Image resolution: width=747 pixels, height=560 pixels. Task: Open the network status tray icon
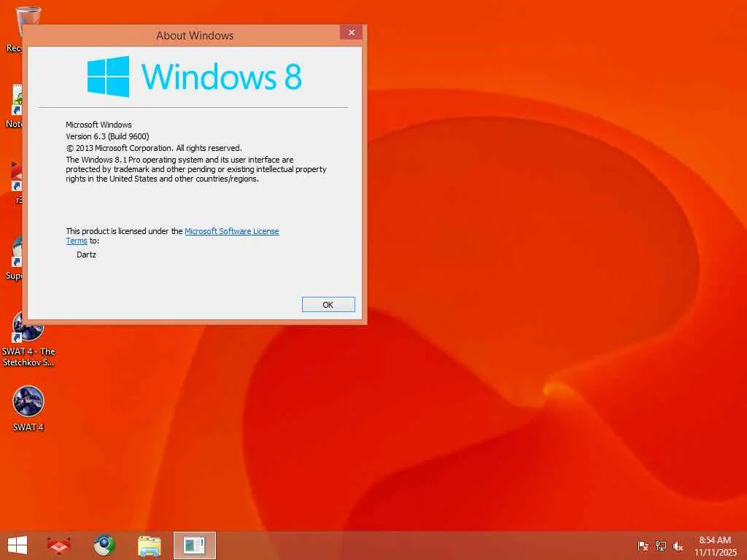point(660,546)
